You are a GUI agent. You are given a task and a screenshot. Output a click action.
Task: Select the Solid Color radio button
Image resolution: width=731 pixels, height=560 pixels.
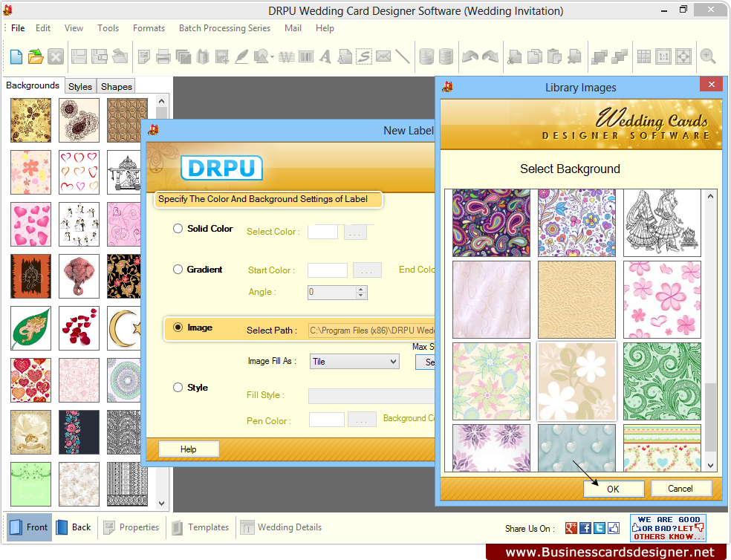pyautogui.click(x=178, y=229)
